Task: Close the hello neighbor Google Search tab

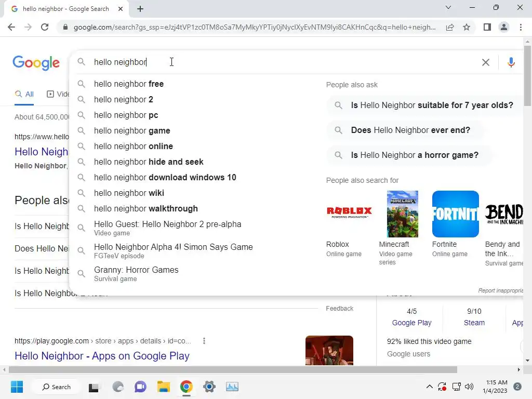Action: click(121, 9)
